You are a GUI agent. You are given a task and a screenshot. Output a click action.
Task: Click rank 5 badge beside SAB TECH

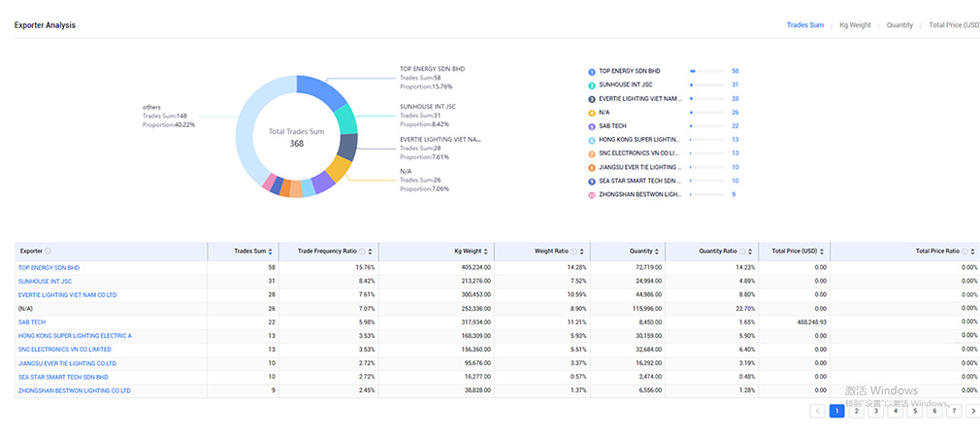(592, 126)
